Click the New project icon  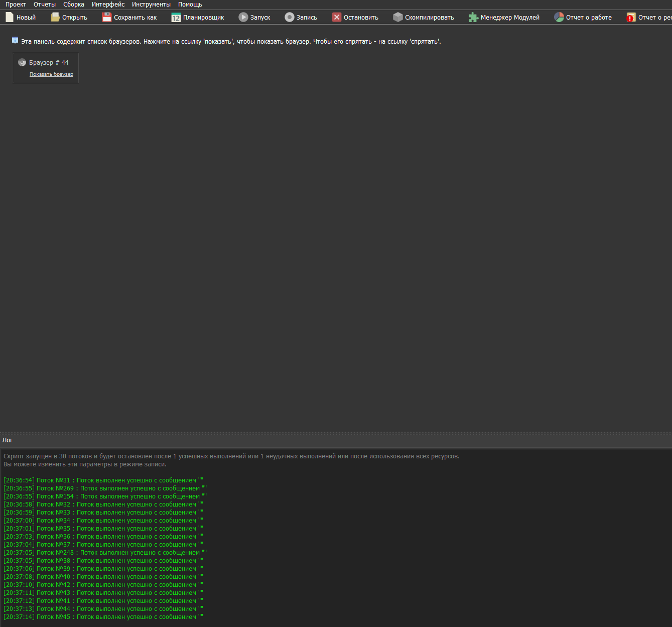pyautogui.click(x=10, y=17)
